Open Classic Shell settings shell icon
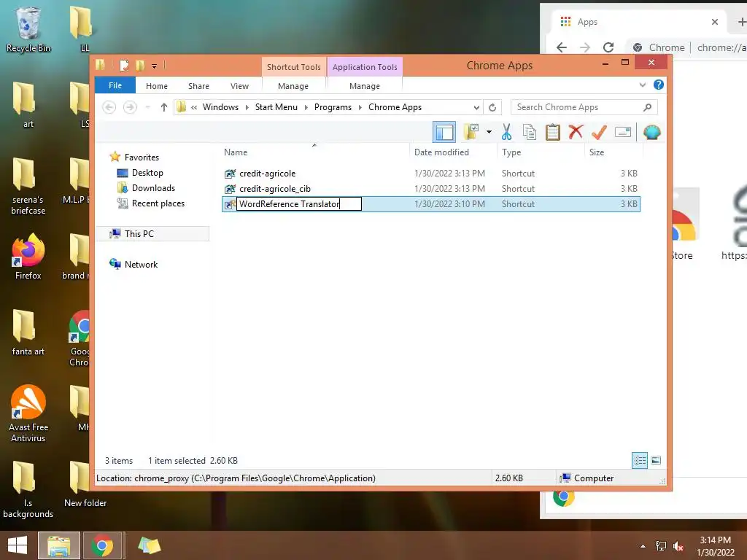Image resolution: width=747 pixels, height=560 pixels. (651, 133)
